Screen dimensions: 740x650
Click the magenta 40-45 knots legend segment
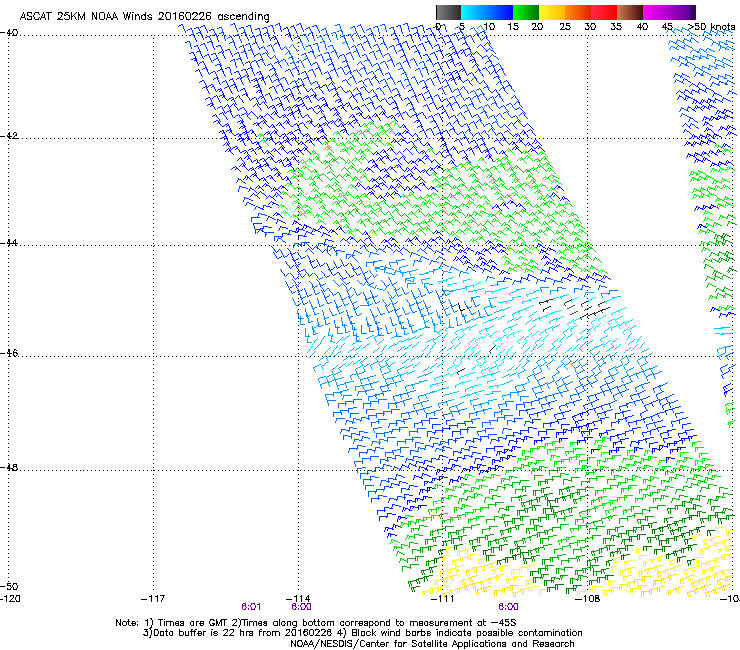click(656, 12)
